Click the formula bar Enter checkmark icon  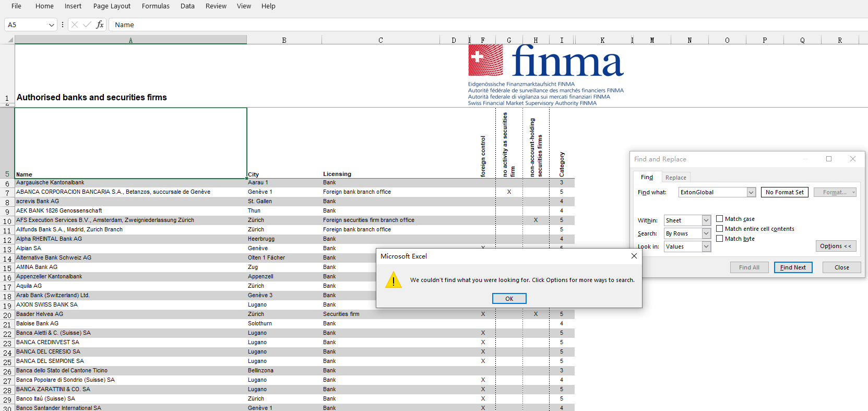point(87,25)
